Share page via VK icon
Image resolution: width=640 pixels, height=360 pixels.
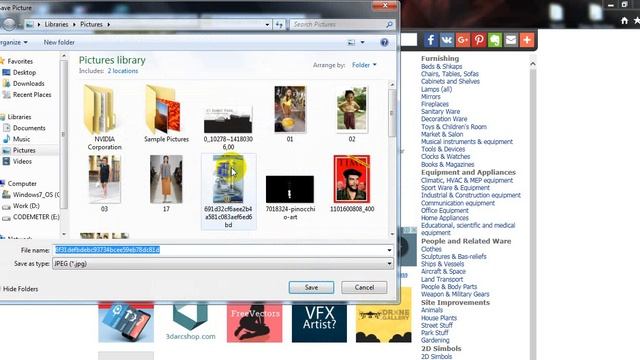point(447,40)
